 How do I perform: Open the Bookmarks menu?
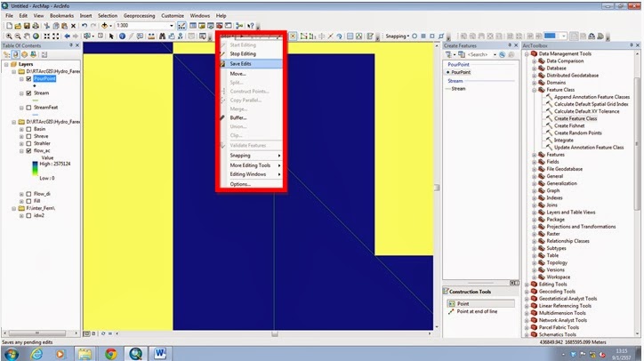click(61, 16)
